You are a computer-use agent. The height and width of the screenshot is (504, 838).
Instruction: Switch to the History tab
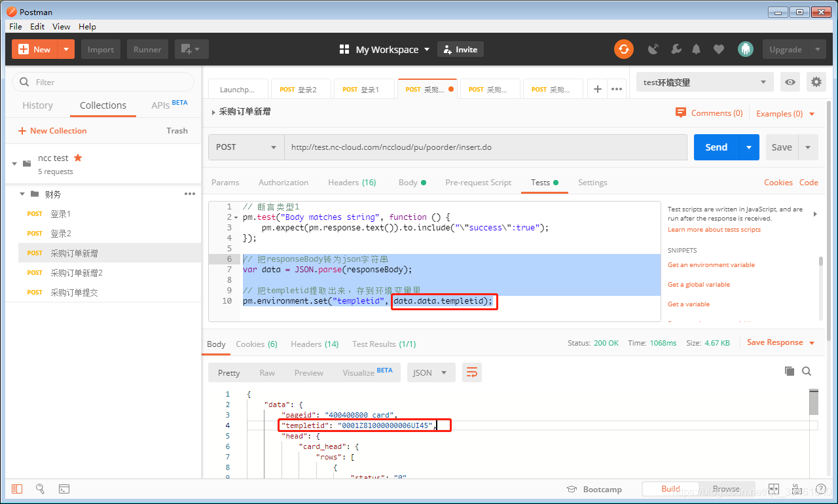click(x=37, y=105)
